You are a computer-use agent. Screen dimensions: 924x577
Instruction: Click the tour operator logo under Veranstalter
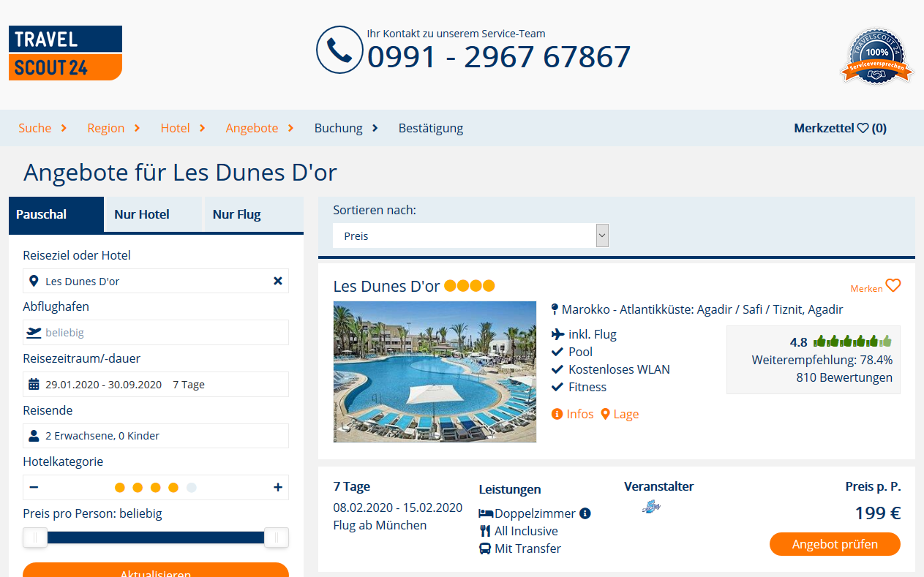(650, 506)
